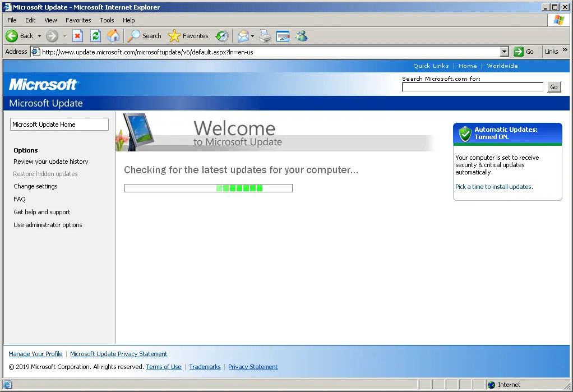Click the Edit page toolbar icon
This screenshot has height=392, width=573.
point(283,36)
